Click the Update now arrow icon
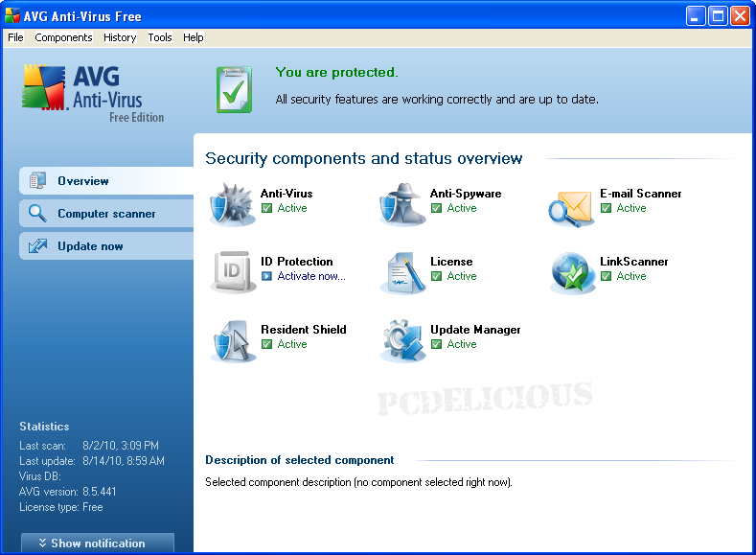The width and height of the screenshot is (756, 555). [x=37, y=246]
